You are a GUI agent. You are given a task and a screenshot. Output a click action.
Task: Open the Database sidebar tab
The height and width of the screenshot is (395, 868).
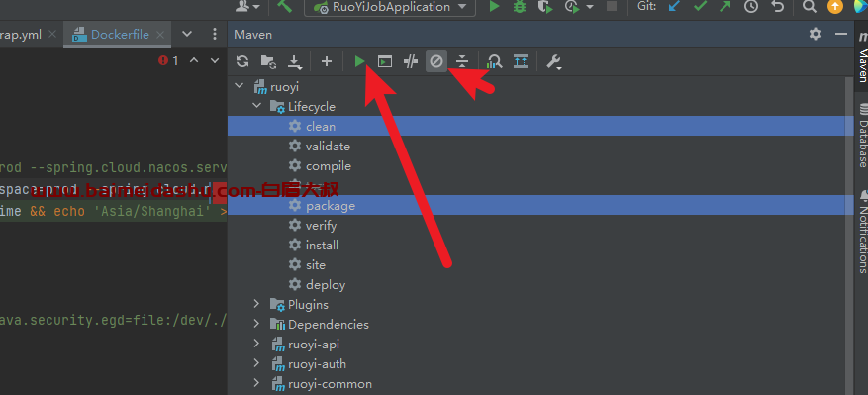pyautogui.click(x=862, y=135)
